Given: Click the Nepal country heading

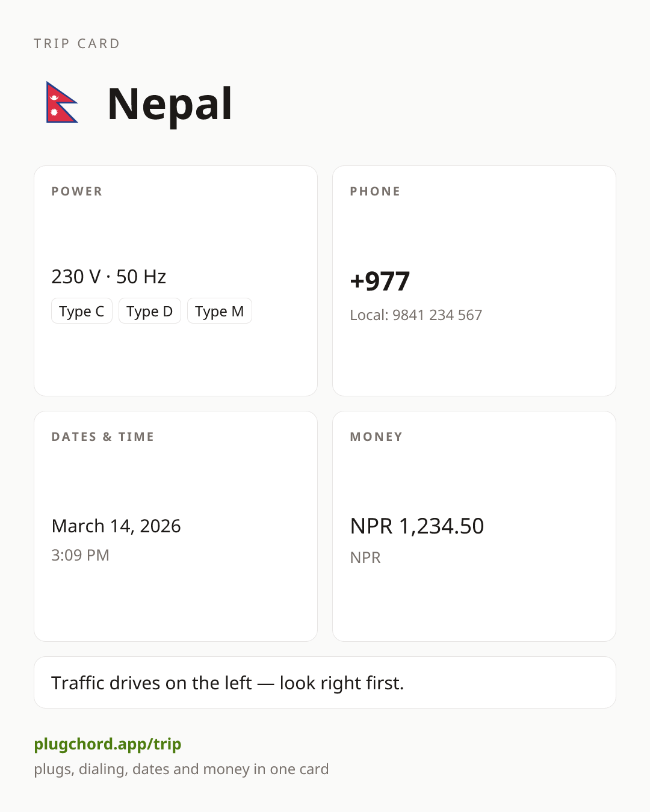Looking at the screenshot, I should click(x=170, y=103).
